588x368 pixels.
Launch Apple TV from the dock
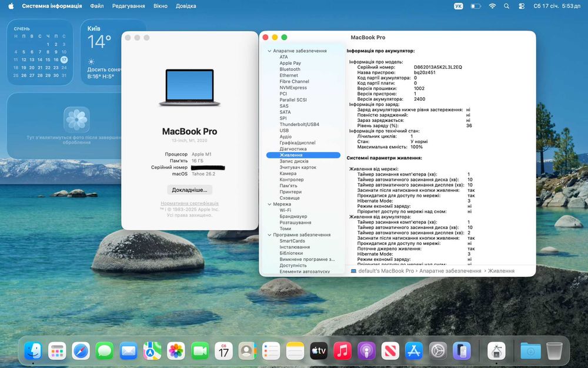(319, 351)
